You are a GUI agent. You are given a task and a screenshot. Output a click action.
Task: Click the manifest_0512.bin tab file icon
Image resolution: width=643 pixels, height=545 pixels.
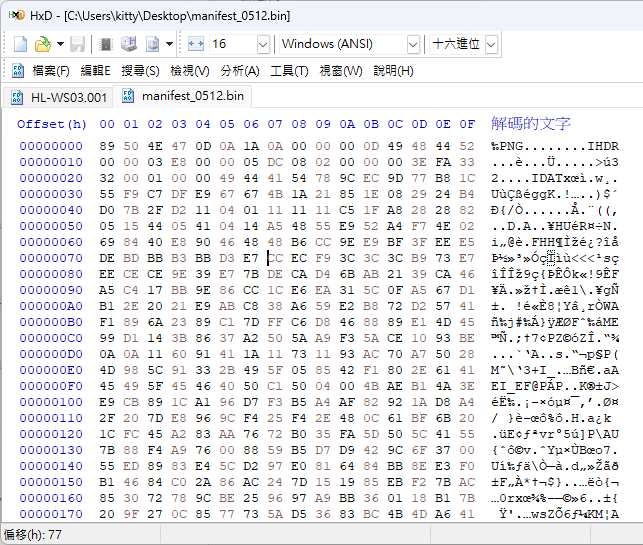(128, 96)
